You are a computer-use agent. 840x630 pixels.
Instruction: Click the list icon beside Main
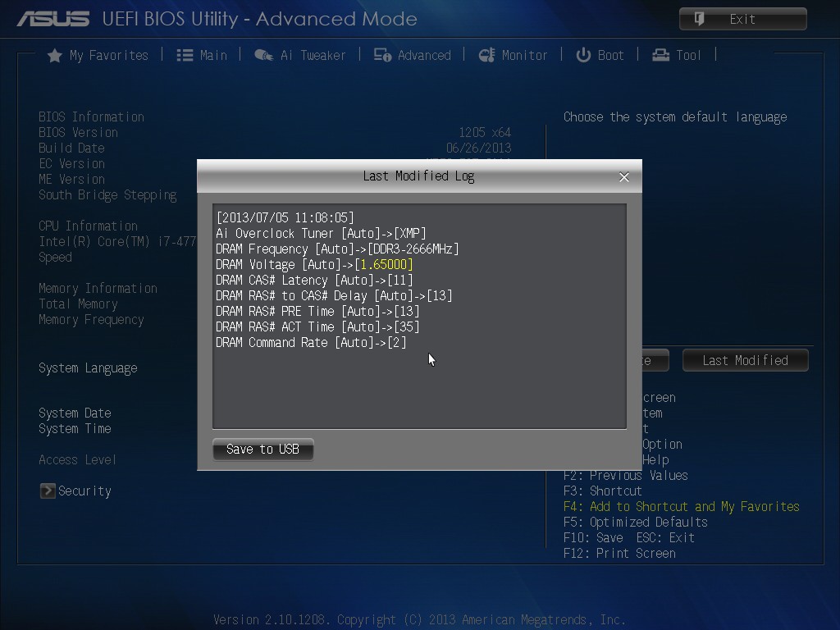click(185, 55)
